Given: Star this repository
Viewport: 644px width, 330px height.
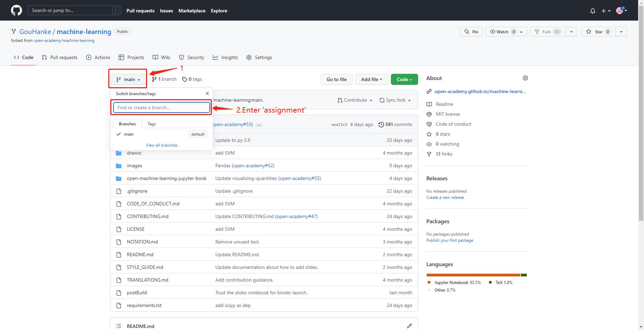Looking at the screenshot, I should pos(599,32).
